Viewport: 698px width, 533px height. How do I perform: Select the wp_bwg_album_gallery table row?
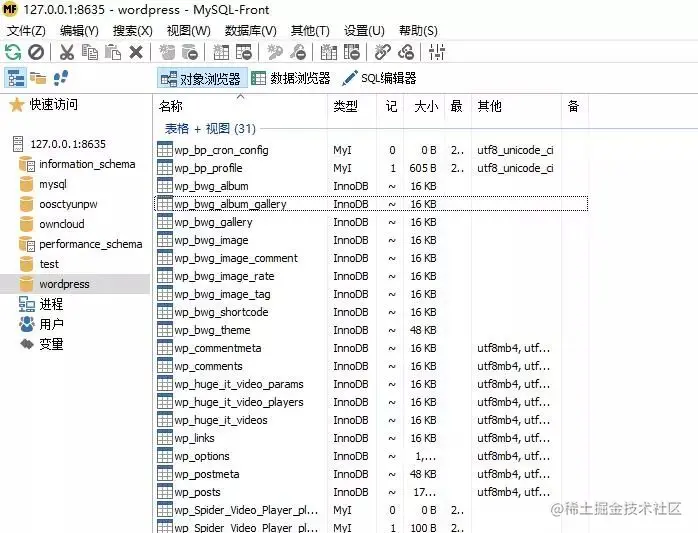[371, 204]
